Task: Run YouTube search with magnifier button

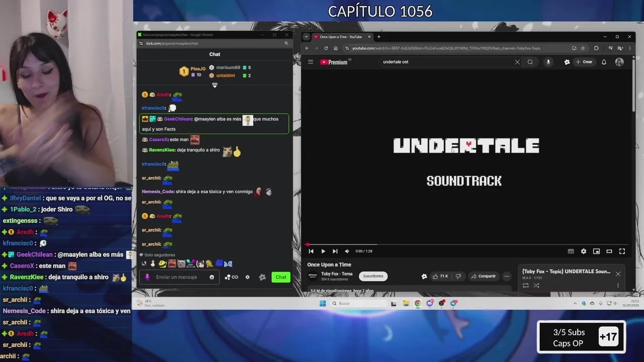Action: 530,62
